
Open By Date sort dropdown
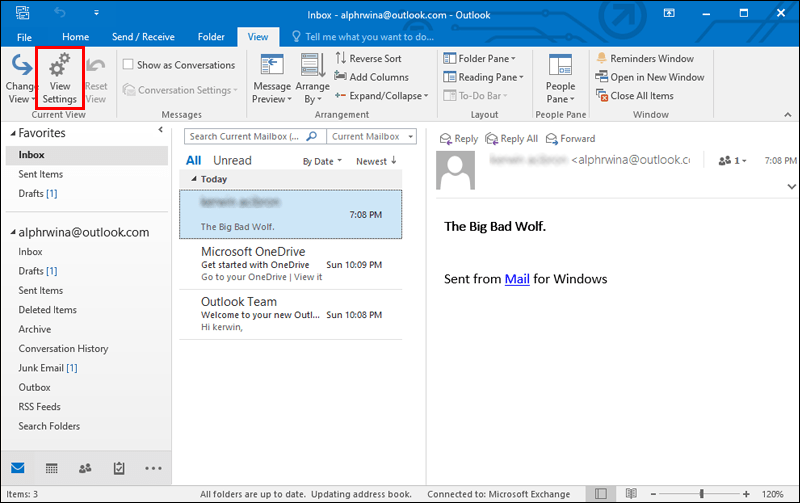pyautogui.click(x=322, y=162)
